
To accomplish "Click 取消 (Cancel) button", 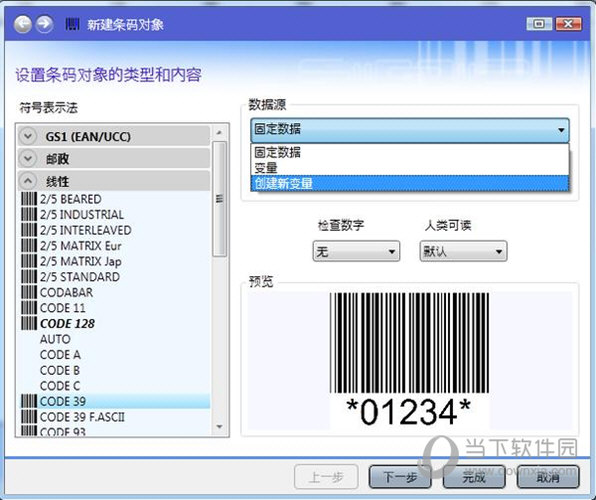I will click(x=548, y=477).
